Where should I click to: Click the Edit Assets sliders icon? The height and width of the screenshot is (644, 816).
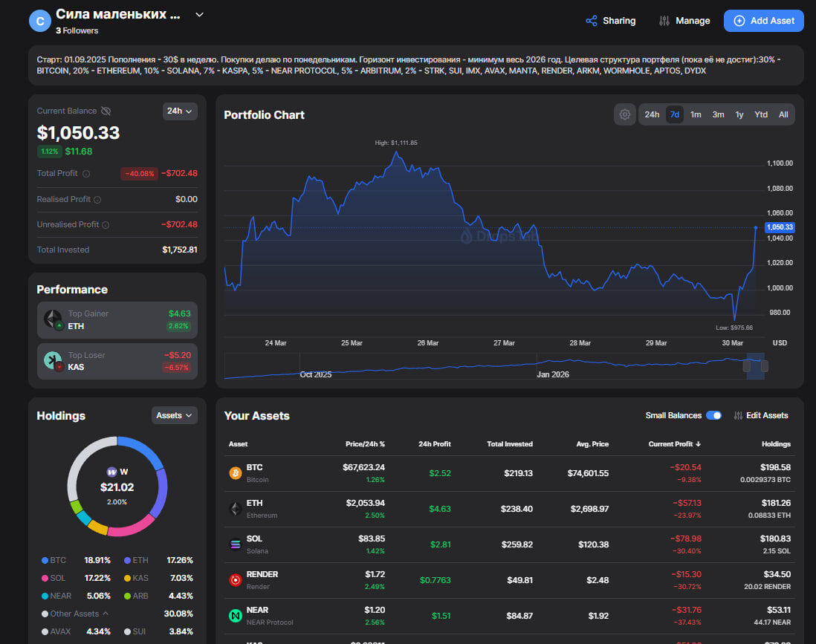(x=738, y=415)
